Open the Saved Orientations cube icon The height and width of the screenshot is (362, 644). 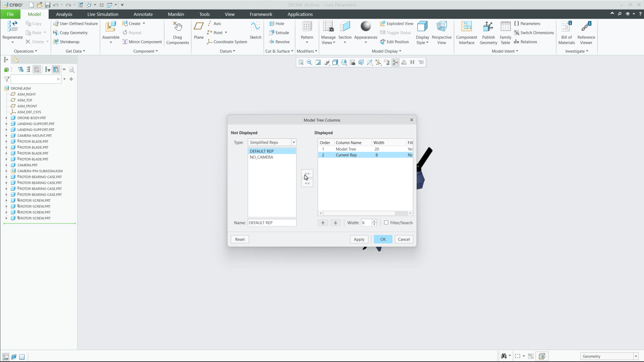coord(344,62)
